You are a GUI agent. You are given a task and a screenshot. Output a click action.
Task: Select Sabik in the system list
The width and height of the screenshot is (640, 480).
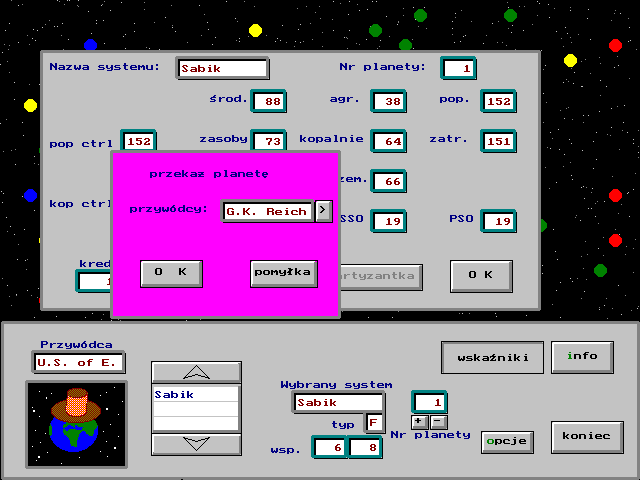click(196, 394)
